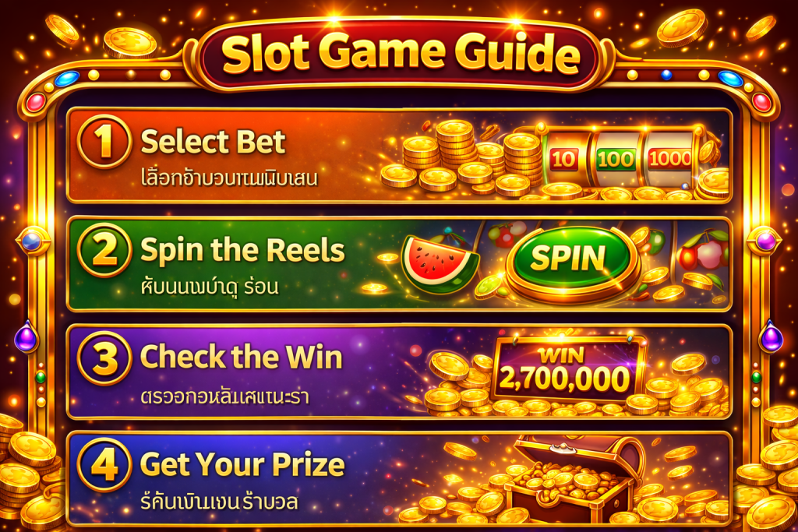Click the red oval gem at top-right frame
Image resolution: width=798 pixels, height=532 pixels.
(761, 102)
